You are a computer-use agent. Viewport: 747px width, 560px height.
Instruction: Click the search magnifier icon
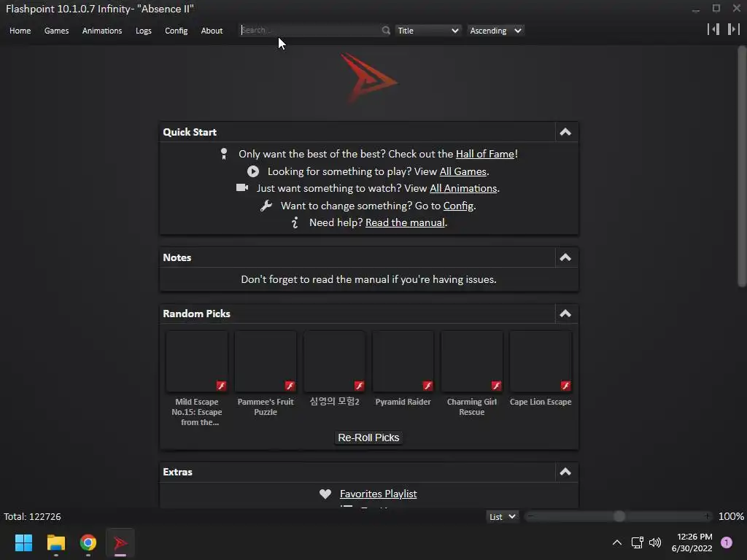click(x=386, y=31)
